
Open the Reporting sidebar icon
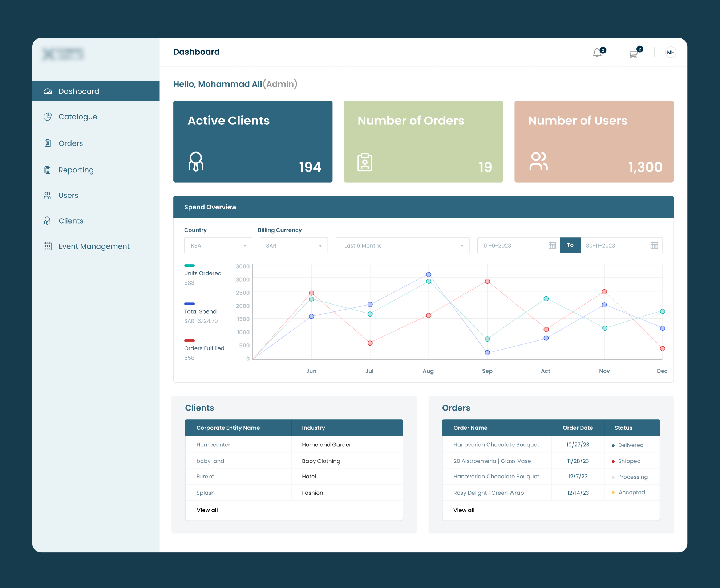point(48,170)
